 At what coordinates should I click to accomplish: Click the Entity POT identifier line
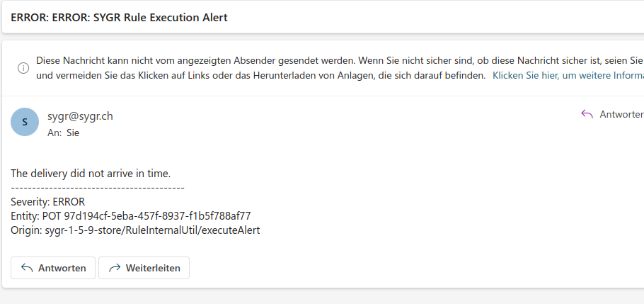click(131, 216)
